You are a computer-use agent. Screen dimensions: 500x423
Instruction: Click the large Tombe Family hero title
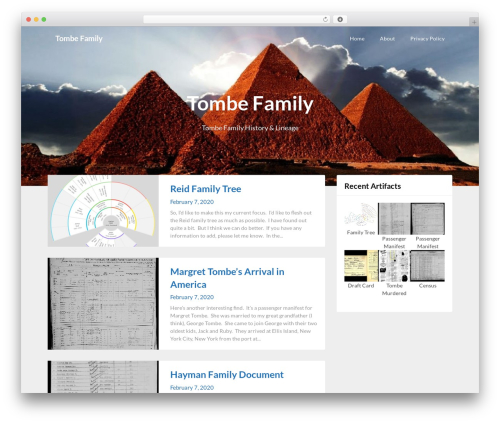point(250,103)
